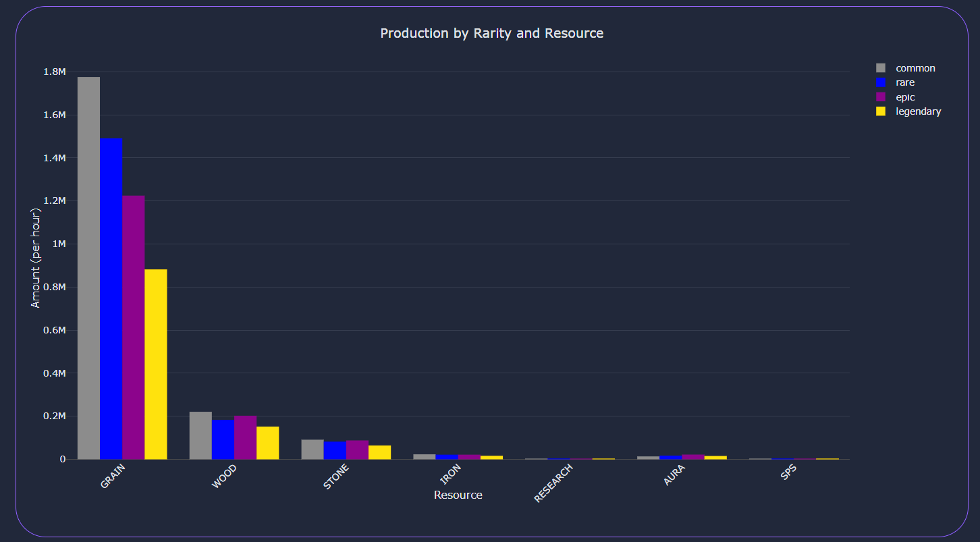Viewport: 980px width, 542px height.
Task: Click the yellow legendary legend swatch
Action: click(x=880, y=111)
